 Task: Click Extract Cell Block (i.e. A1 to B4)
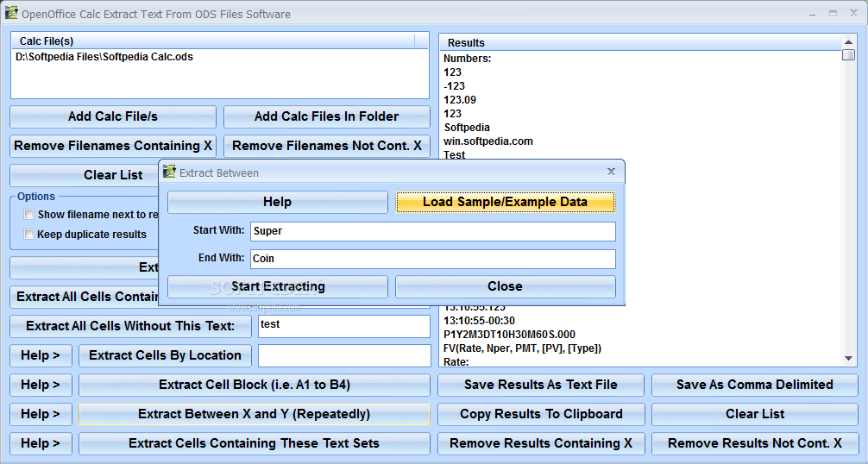click(x=254, y=385)
